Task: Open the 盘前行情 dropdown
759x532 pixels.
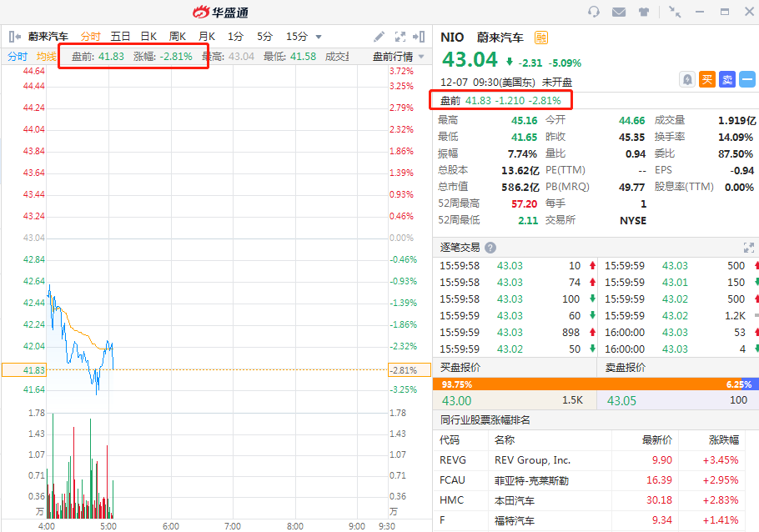Action: pos(398,57)
